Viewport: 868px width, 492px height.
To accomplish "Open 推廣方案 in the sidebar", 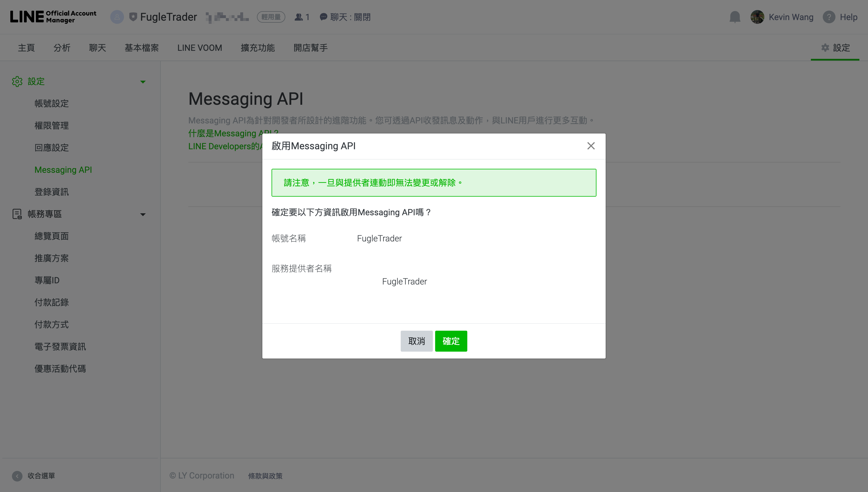I will (52, 258).
